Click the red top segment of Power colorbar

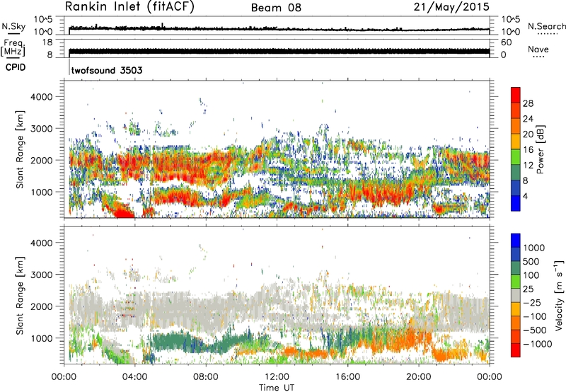tap(516, 95)
